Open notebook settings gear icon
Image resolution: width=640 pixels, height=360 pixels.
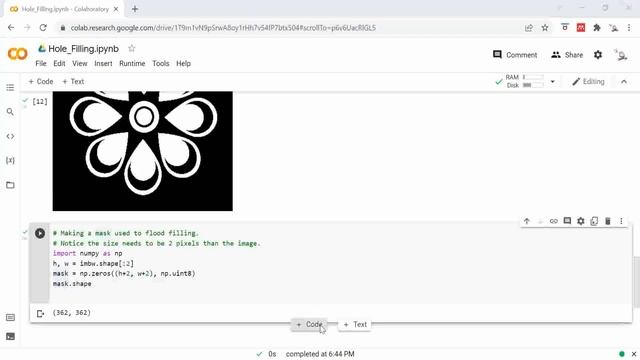[x=598, y=55]
